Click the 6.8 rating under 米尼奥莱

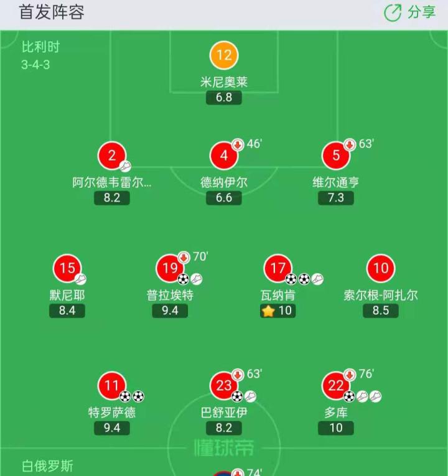(x=224, y=98)
